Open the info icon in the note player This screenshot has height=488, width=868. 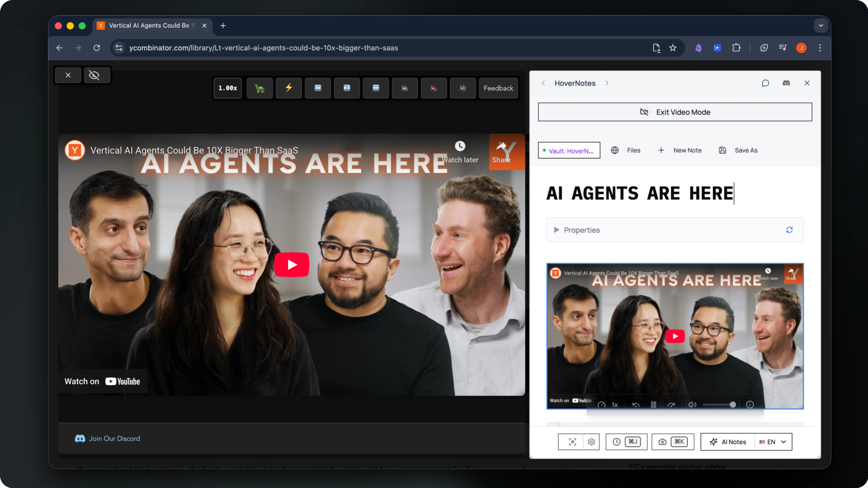coord(750,404)
